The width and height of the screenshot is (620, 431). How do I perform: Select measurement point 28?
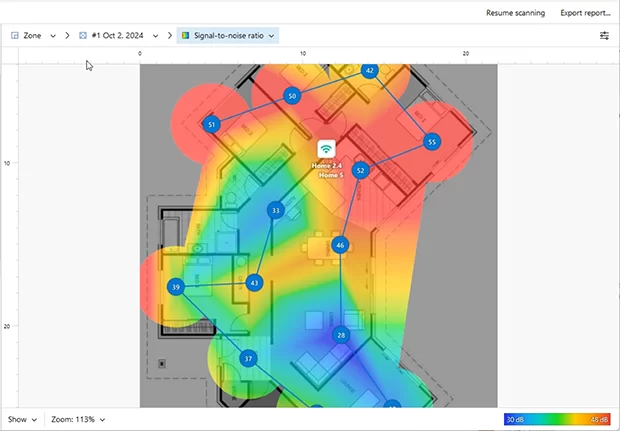[341, 335]
